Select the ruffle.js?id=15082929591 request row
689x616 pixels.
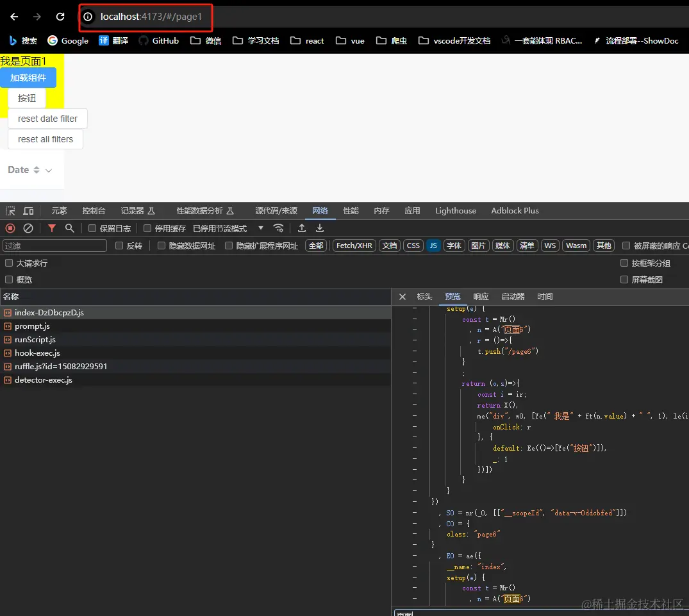(x=195, y=367)
